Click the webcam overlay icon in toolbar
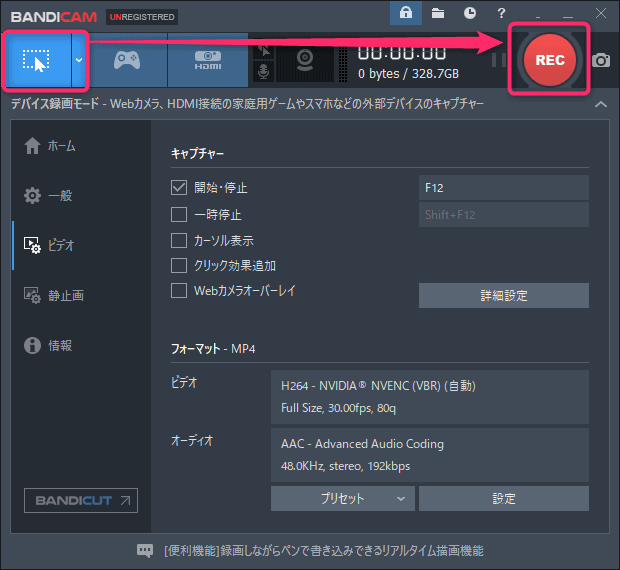The width and height of the screenshot is (620, 570). [305, 60]
